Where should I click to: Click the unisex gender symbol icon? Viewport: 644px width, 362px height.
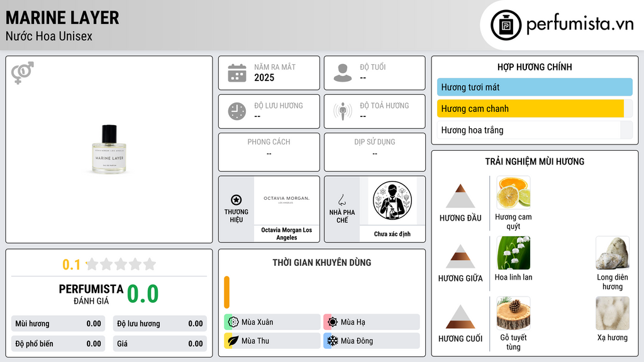coord(23,73)
